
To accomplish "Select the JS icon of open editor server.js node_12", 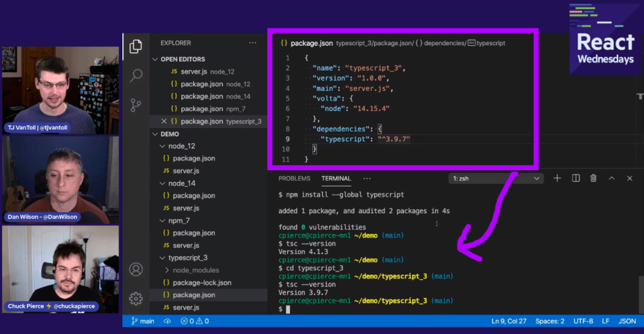I will [174, 72].
